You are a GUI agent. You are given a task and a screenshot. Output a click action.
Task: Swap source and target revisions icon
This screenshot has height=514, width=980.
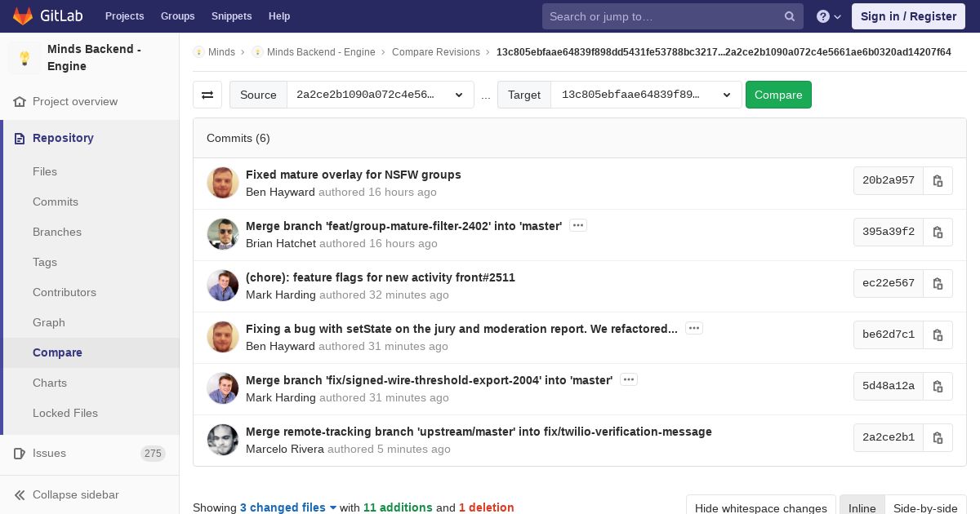(x=207, y=95)
